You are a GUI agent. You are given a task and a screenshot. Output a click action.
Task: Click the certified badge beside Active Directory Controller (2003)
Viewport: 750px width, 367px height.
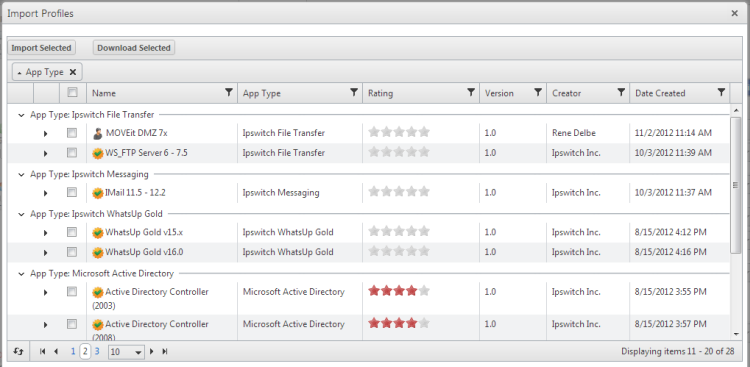coord(98,292)
